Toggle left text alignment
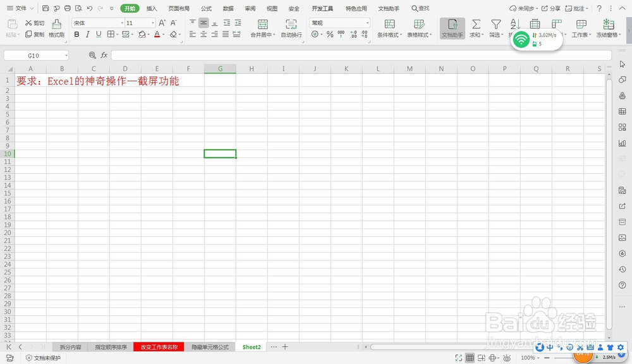 [x=193, y=34]
